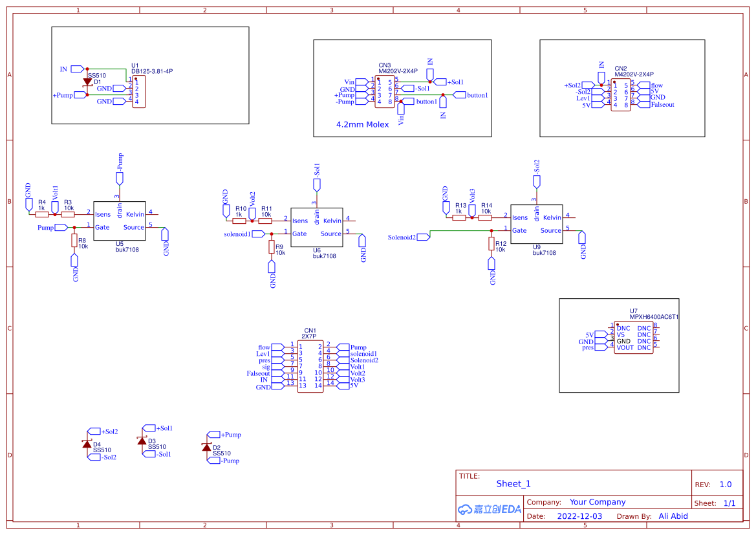Select the U5 buk7108 MOSFET symbol
This screenshot has width=756, height=535.
[120, 220]
